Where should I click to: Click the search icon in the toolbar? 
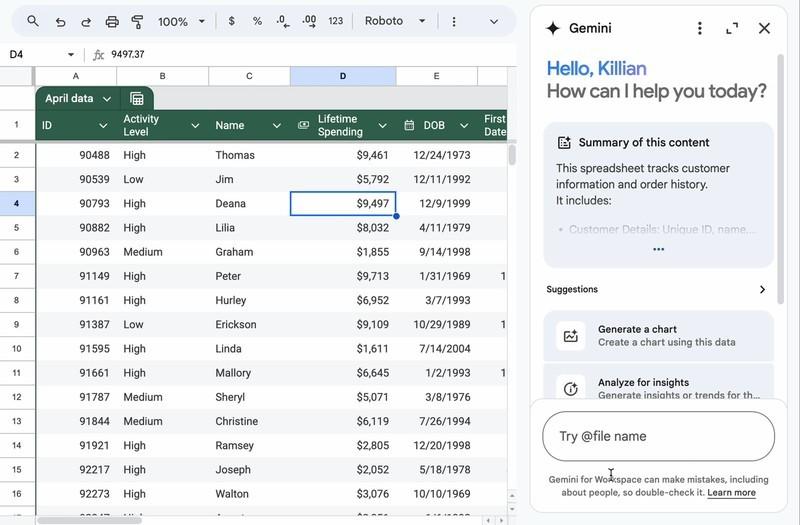point(33,21)
